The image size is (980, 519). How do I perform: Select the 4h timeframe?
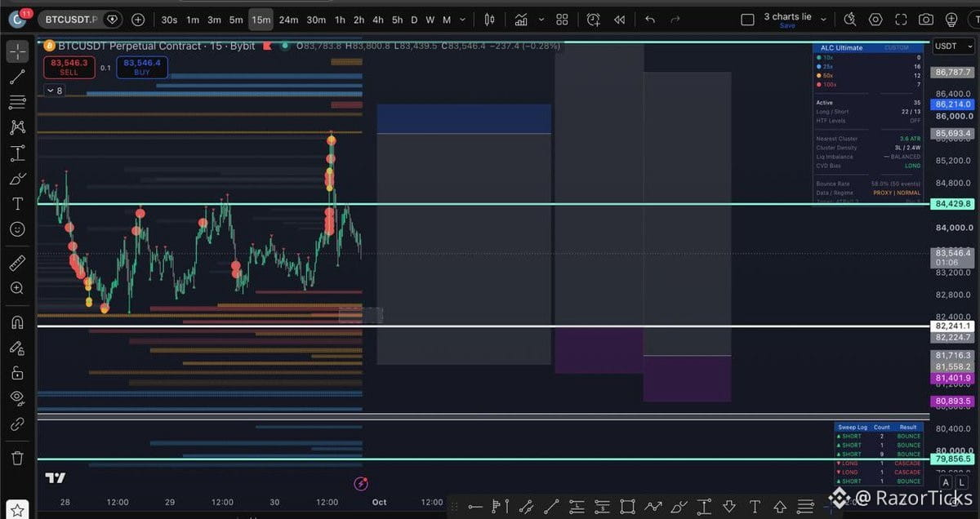pyautogui.click(x=378, y=20)
